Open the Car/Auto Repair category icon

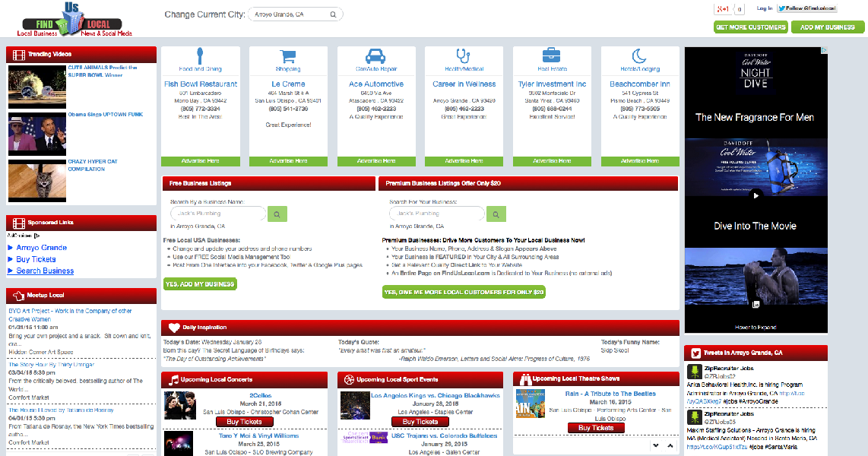click(x=375, y=56)
